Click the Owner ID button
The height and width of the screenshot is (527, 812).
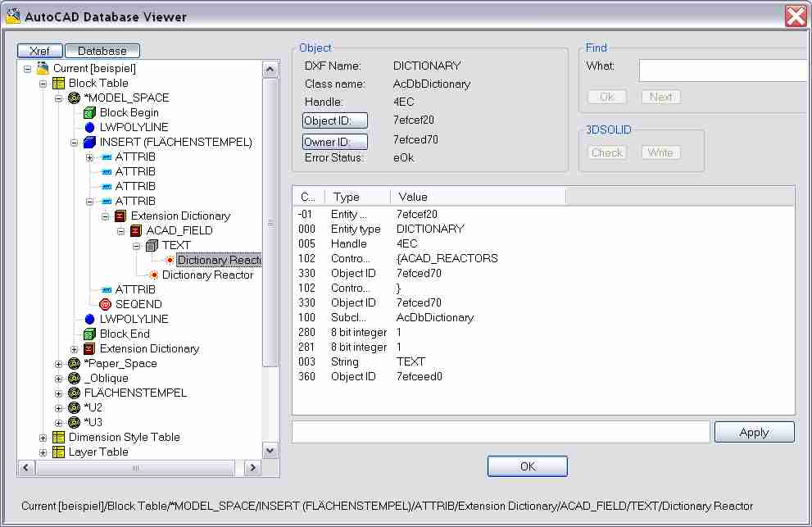pyautogui.click(x=335, y=142)
